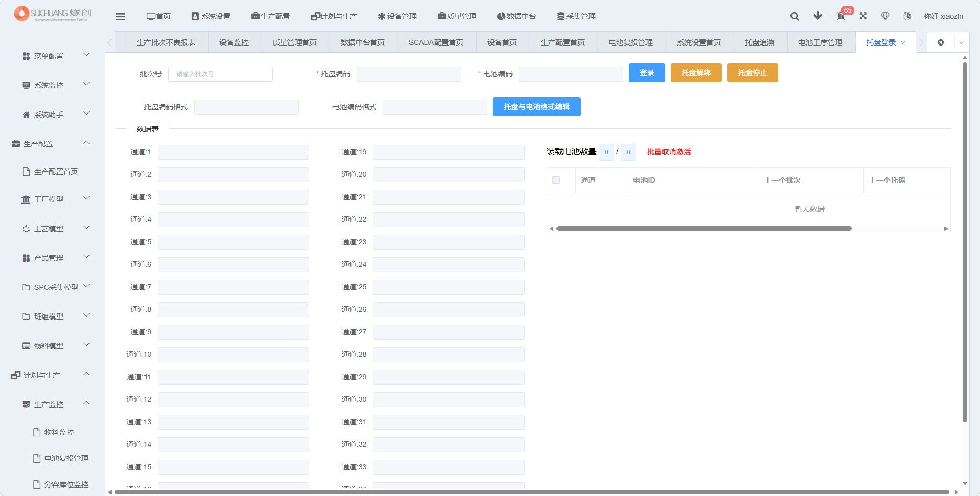Open the 质量管理 top menu

(457, 16)
